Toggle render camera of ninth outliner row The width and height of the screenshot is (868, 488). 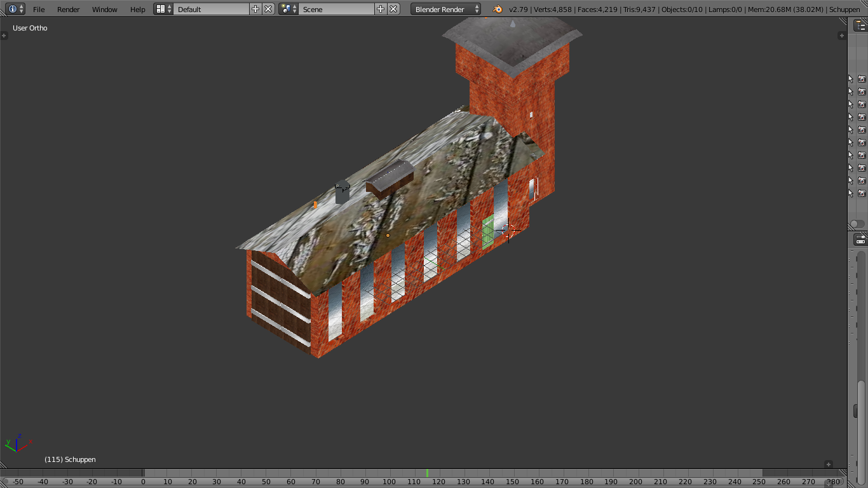click(x=862, y=180)
